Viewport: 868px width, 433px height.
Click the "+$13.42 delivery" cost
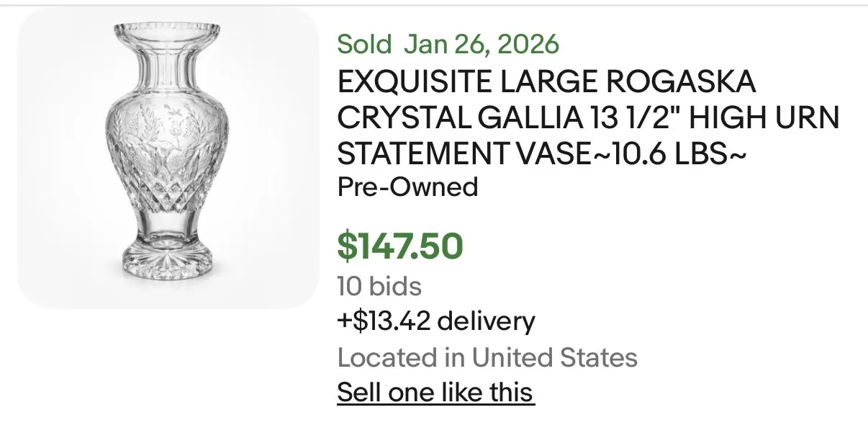click(436, 321)
